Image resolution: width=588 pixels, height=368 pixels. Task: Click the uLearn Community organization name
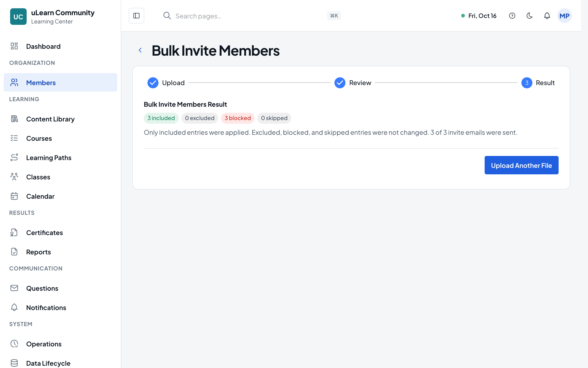63,12
